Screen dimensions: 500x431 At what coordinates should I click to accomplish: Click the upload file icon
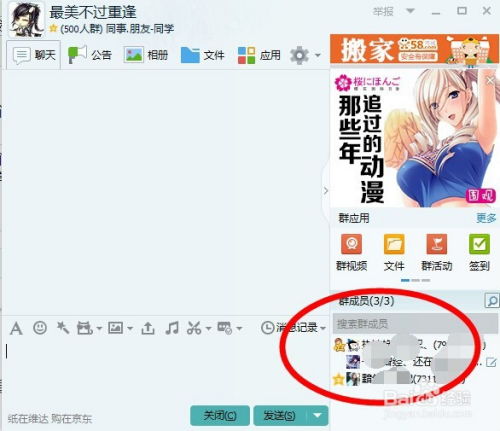click(x=148, y=328)
